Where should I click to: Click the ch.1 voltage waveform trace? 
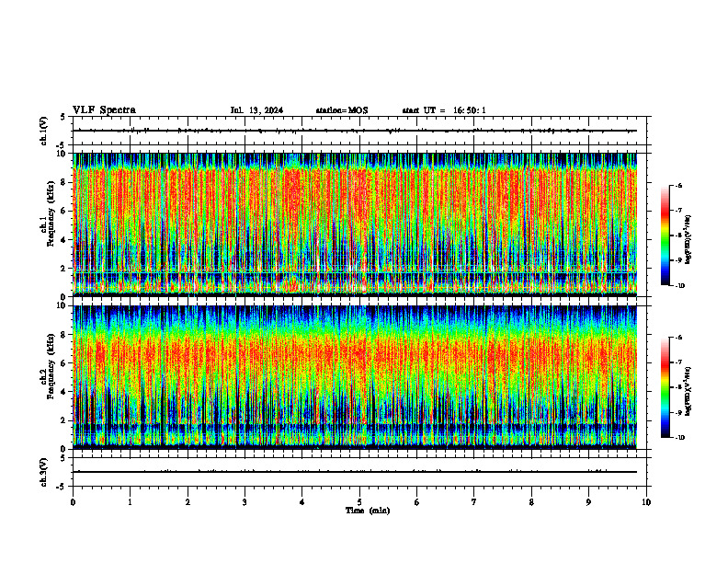(355, 131)
